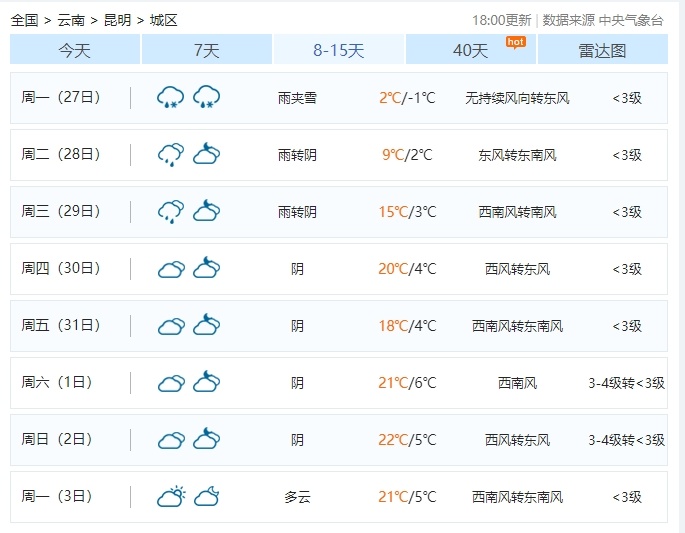This screenshot has width=685, height=533.
Task: Select the 周一 (27日) date label
Action: point(61,97)
